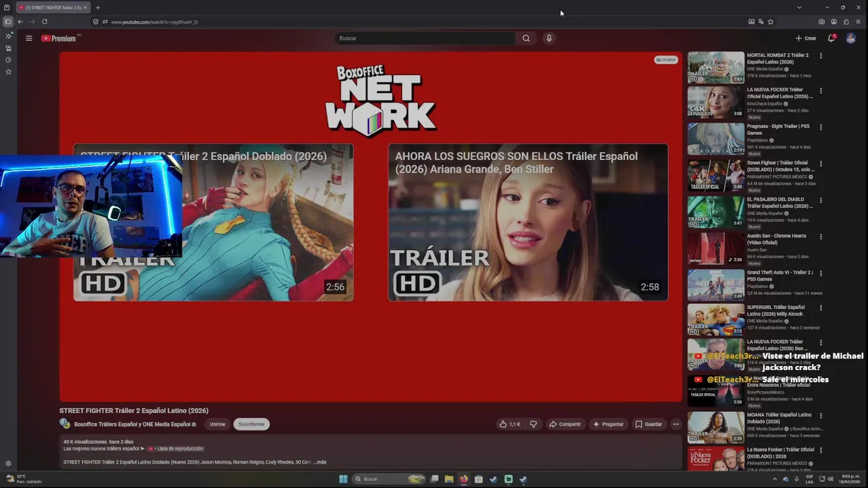Open Boxoffice Tráilers Español channel link
868x488 pixels.
click(132, 424)
